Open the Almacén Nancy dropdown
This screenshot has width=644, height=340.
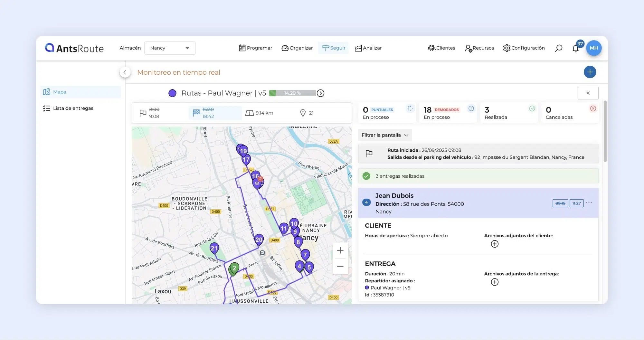pos(170,48)
